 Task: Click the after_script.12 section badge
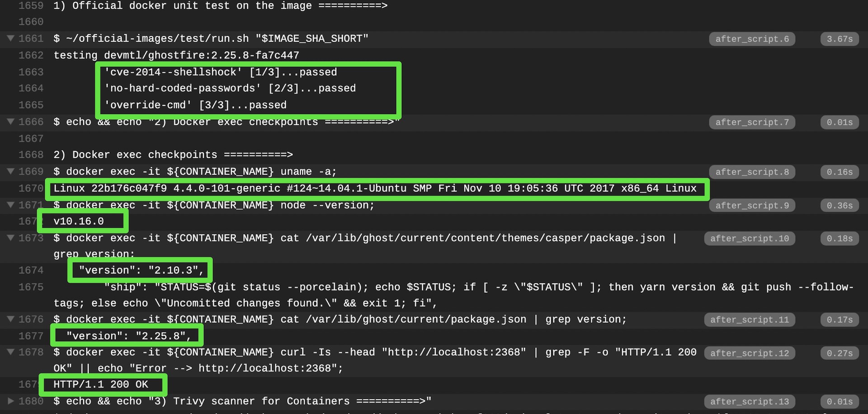pyautogui.click(x=750, y=353)
